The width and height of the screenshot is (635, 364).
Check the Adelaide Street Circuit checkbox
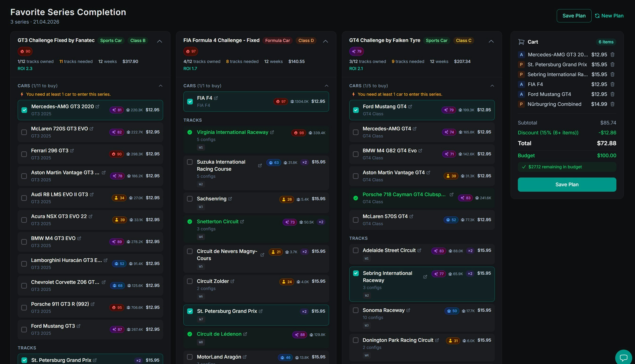pos(356,251)
